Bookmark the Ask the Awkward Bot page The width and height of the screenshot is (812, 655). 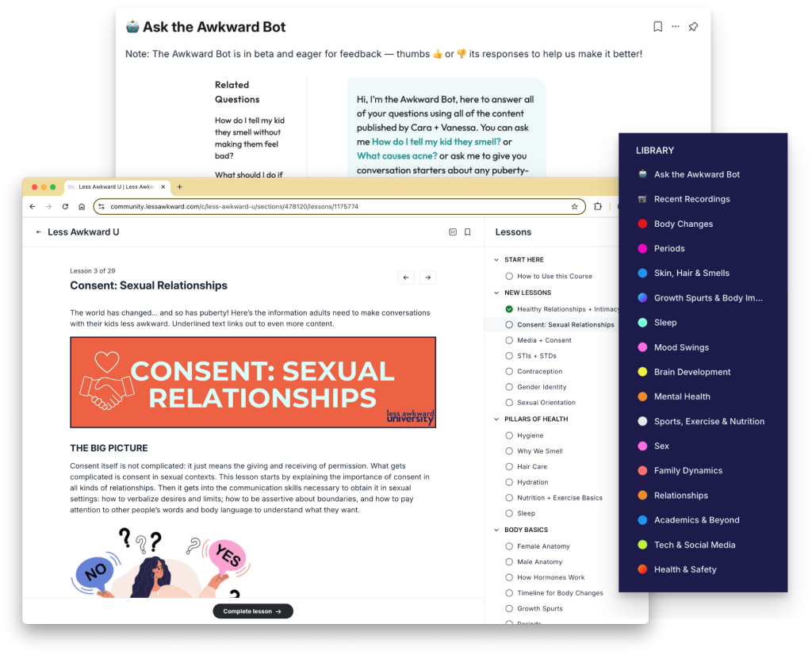pos(657,26)
